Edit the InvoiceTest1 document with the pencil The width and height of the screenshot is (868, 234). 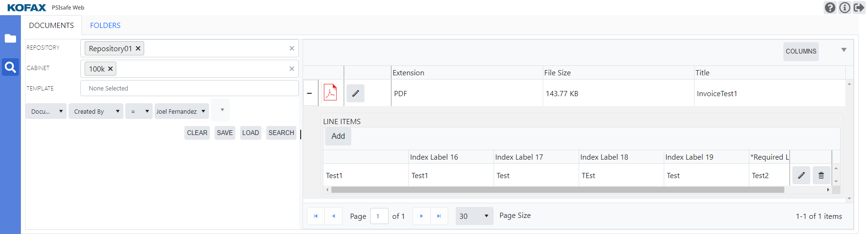click(x=356, y=93)
